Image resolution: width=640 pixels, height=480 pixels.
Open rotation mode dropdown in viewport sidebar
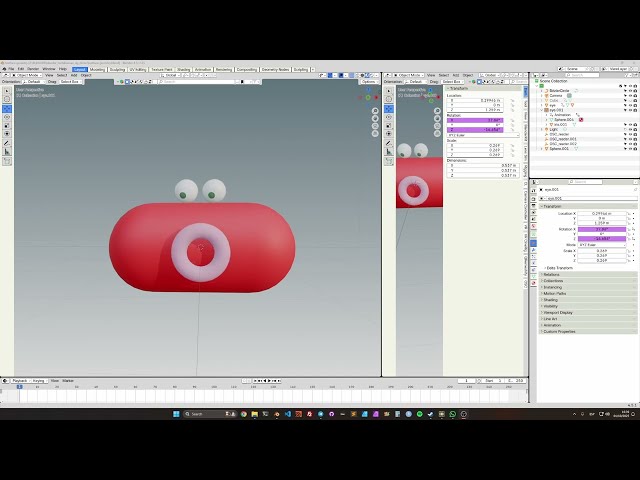pos(483,135)
